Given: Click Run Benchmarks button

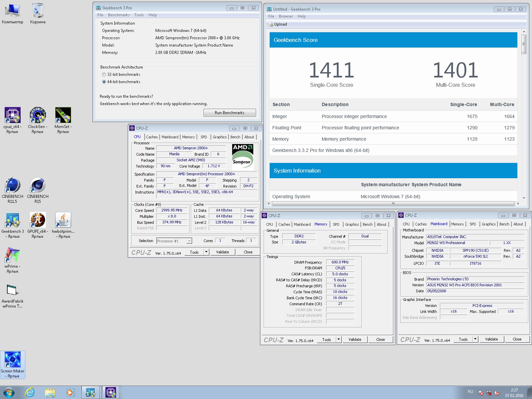Looking at the screenshot, I should [x=229, y=113].
